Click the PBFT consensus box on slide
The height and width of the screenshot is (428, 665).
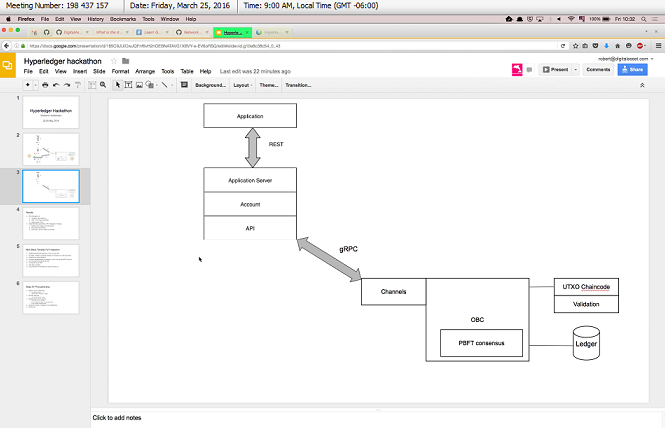[x=481, y=343]
